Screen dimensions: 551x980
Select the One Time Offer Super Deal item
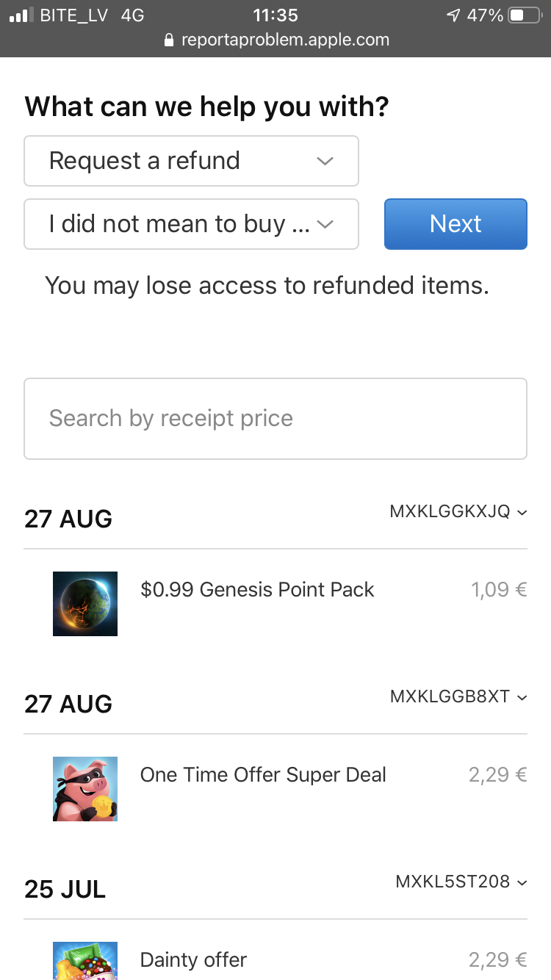click(263, 775)
